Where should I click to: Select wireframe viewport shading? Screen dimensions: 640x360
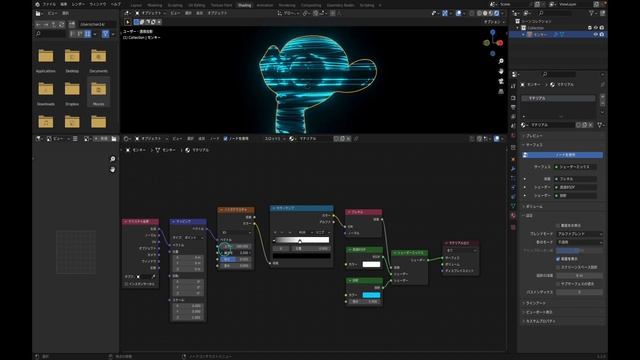[480, 13]
